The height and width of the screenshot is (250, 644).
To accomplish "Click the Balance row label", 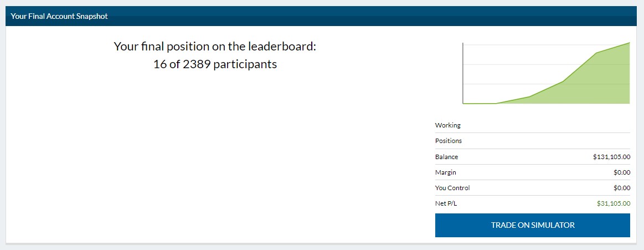I will 446,157.
